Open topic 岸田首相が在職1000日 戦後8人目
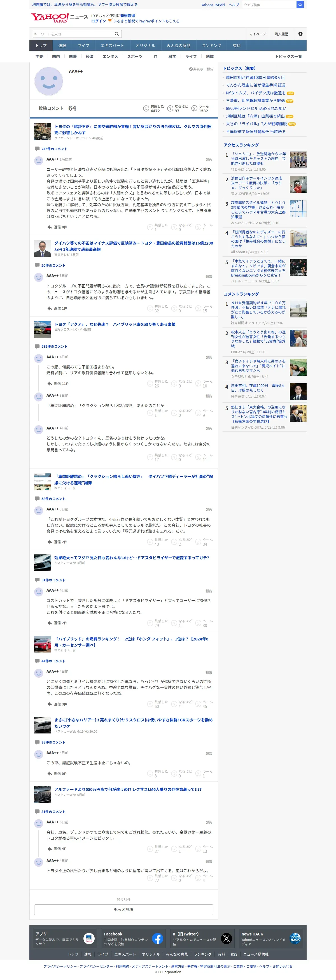Viewport: 336px width, 980px height. click(255, 78)
